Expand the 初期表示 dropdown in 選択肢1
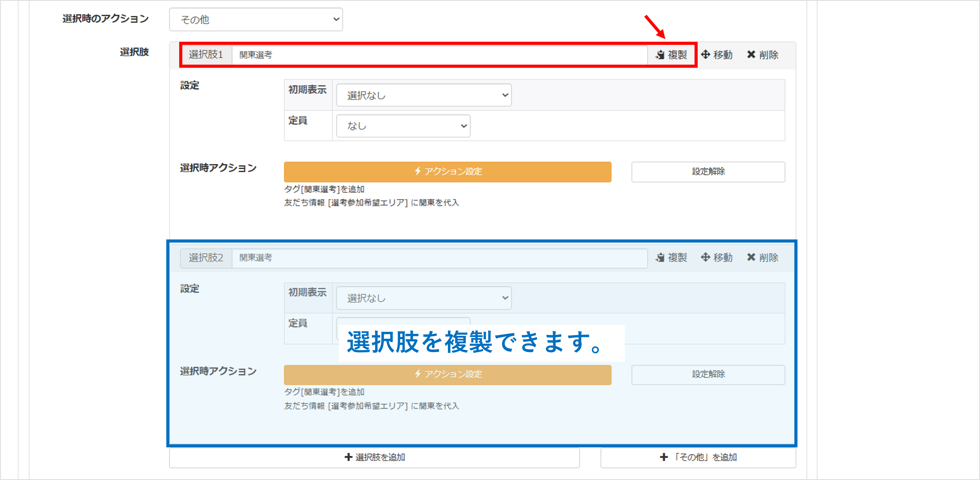 click(x=424, y=95)
